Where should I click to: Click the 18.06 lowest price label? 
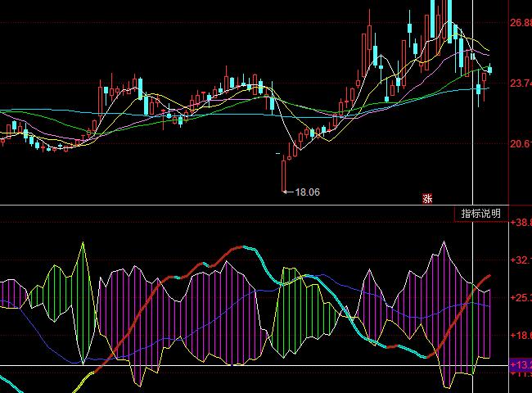306,192
